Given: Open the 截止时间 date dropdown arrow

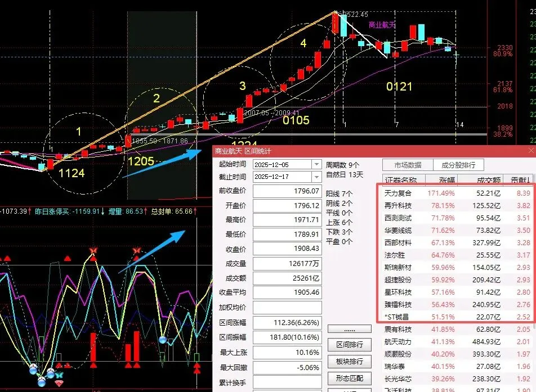Looking at the screenshot, I should pos(316,177).
